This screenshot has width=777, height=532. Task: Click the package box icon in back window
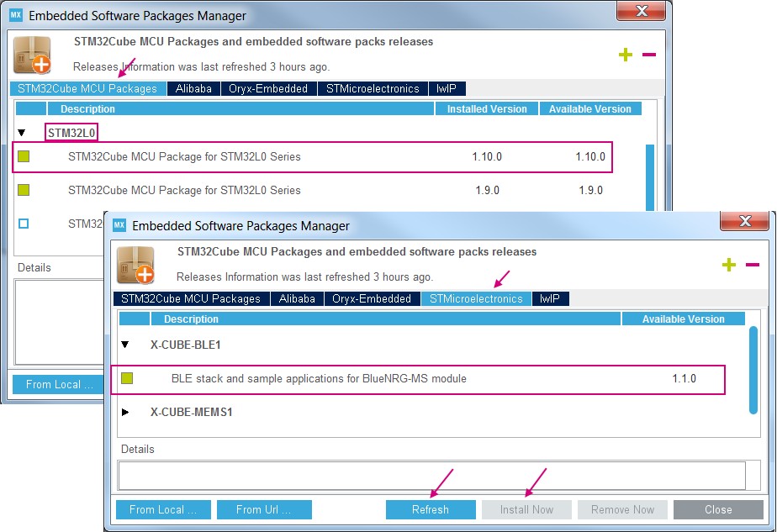click(x=32, y=55)
